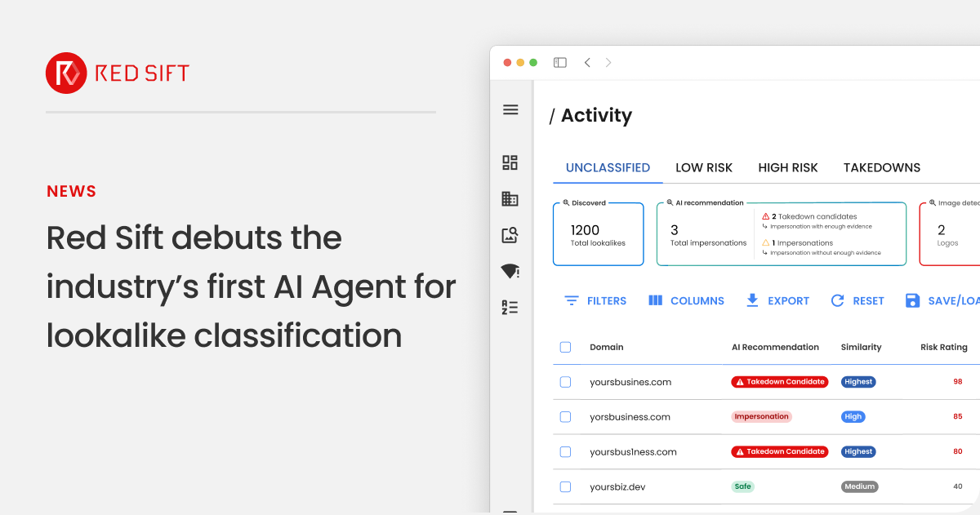Click the Impersonation badge for yorsbusiness.com
980x515 pixels.
(761, 416)
